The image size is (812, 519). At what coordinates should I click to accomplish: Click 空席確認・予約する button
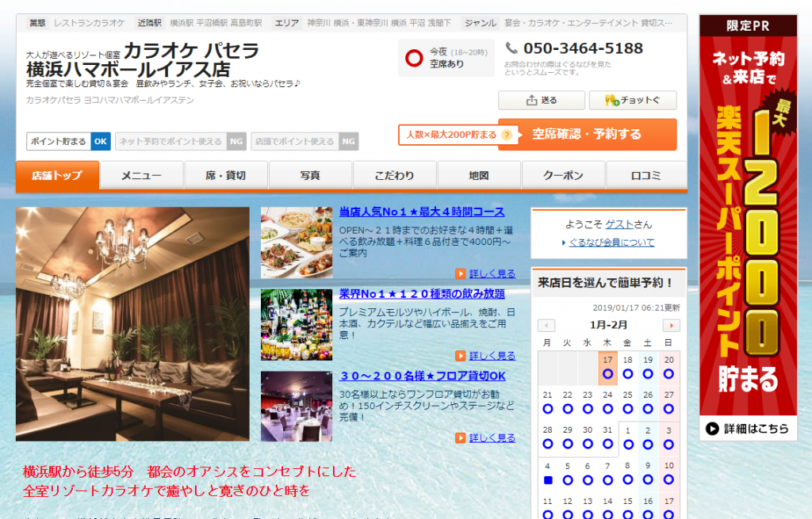point(587,135)
